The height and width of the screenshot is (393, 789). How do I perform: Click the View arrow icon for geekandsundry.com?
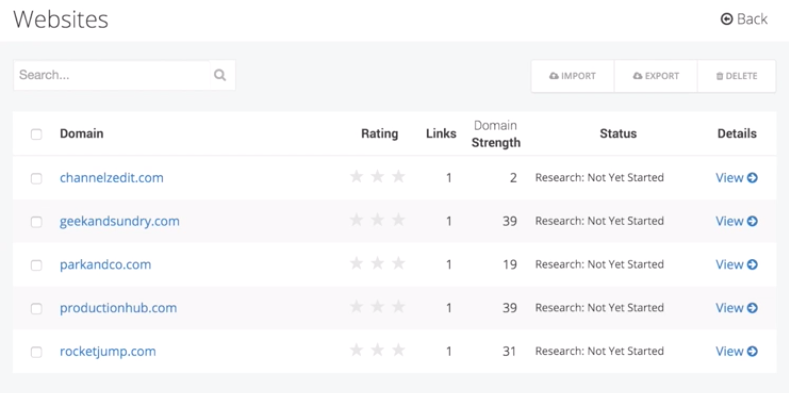coord(752,221)
